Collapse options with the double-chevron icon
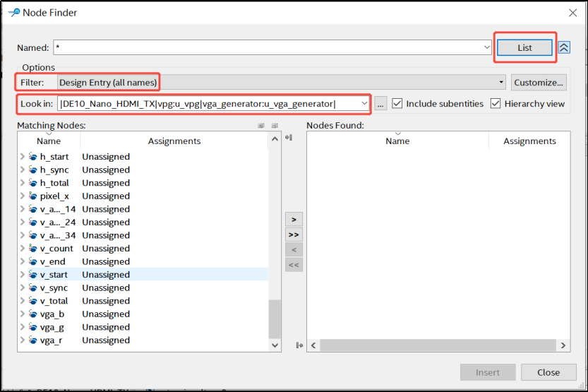The height and width of the screenshot is (392, 588). click(564, 47)
